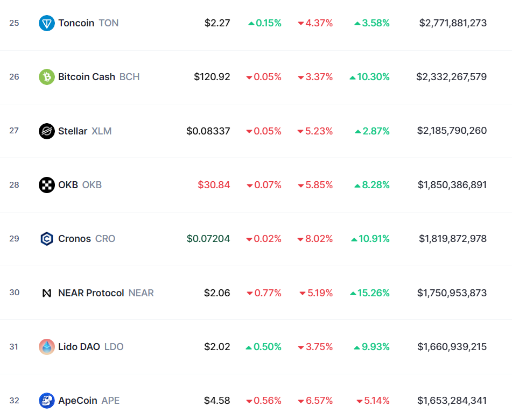Click the ApeCoin logo icon
The image size is (512, 420).
click(x=47, y=401)
